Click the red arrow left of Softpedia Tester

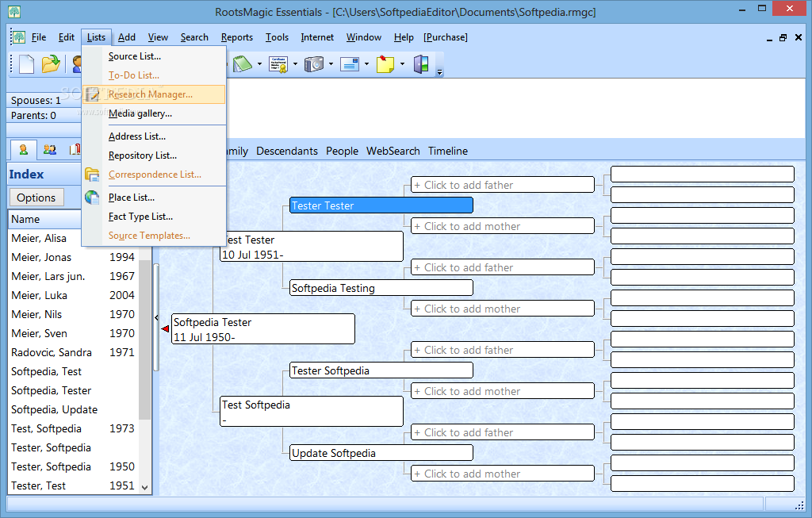165,329
